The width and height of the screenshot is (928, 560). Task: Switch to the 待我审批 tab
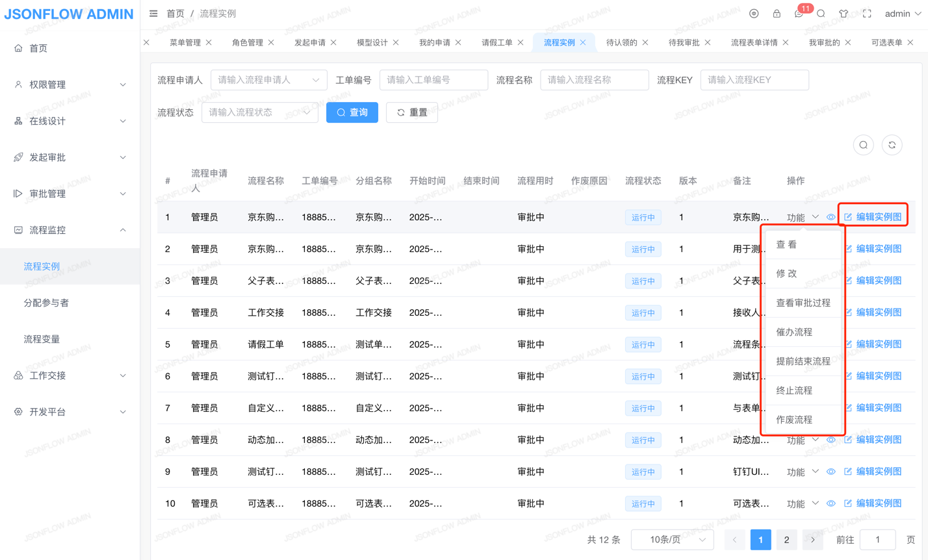pyautogui.click(x=684, y=42)
